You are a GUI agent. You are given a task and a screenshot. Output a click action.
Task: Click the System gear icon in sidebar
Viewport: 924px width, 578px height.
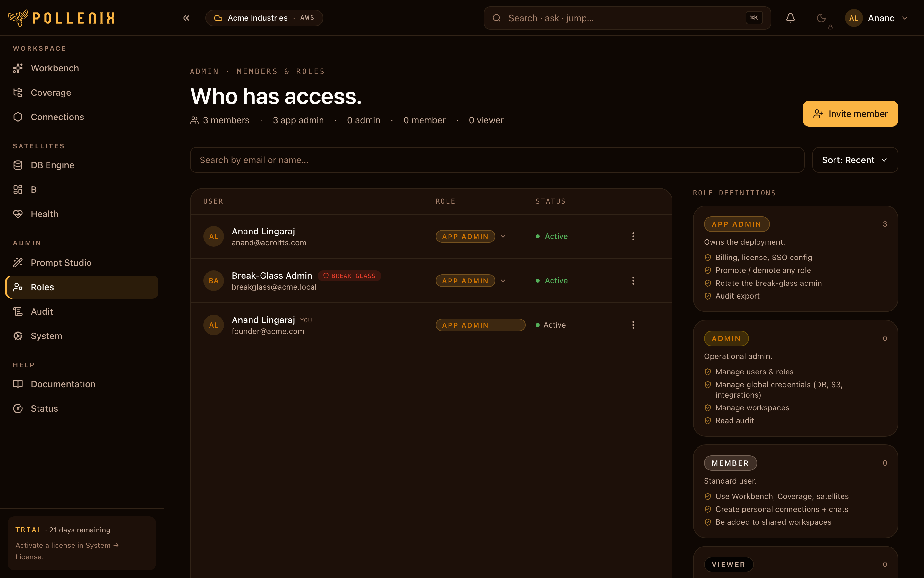[x=18, y=336]
